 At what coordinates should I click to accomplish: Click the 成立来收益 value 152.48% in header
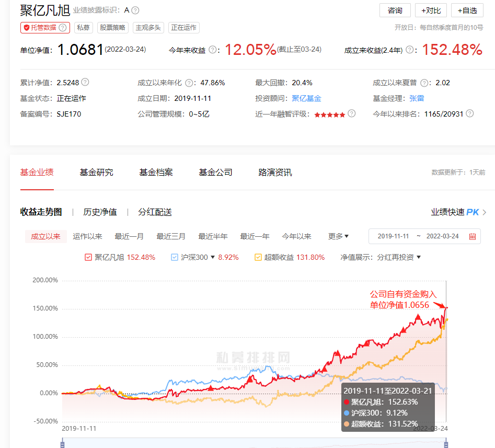(452, 50)
